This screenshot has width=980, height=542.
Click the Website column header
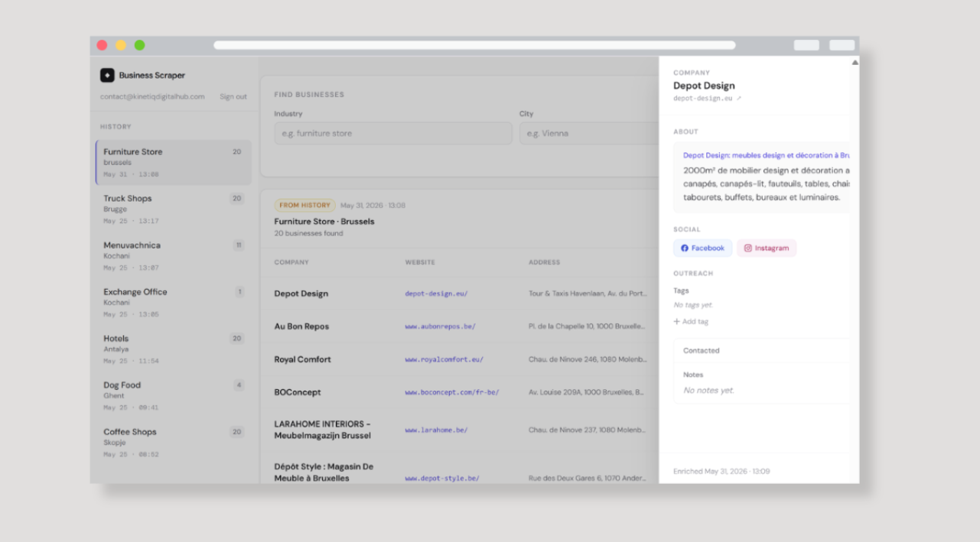[420, 262]
